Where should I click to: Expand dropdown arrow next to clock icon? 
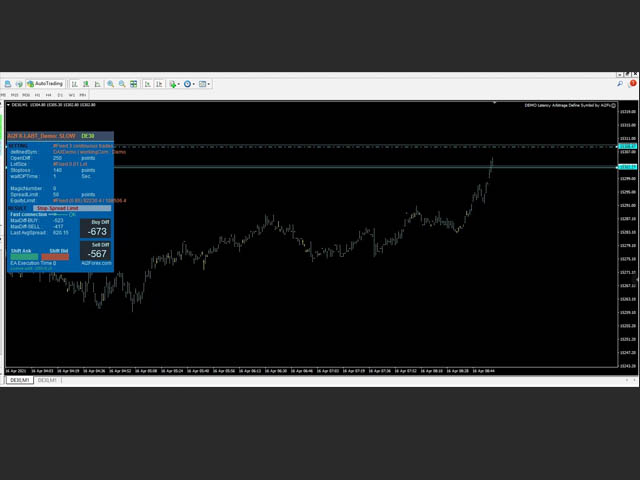(x=193, y=84)
